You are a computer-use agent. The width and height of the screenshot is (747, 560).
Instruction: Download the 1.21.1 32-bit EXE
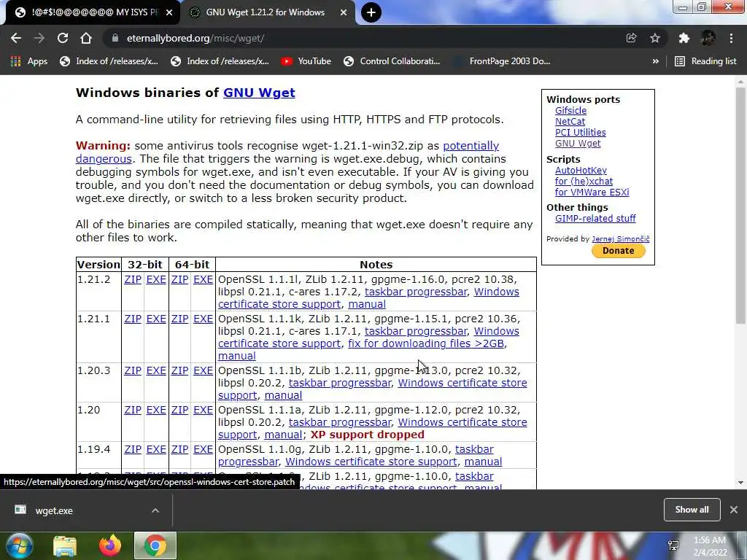pyautogui.click(x=156, y=319)
